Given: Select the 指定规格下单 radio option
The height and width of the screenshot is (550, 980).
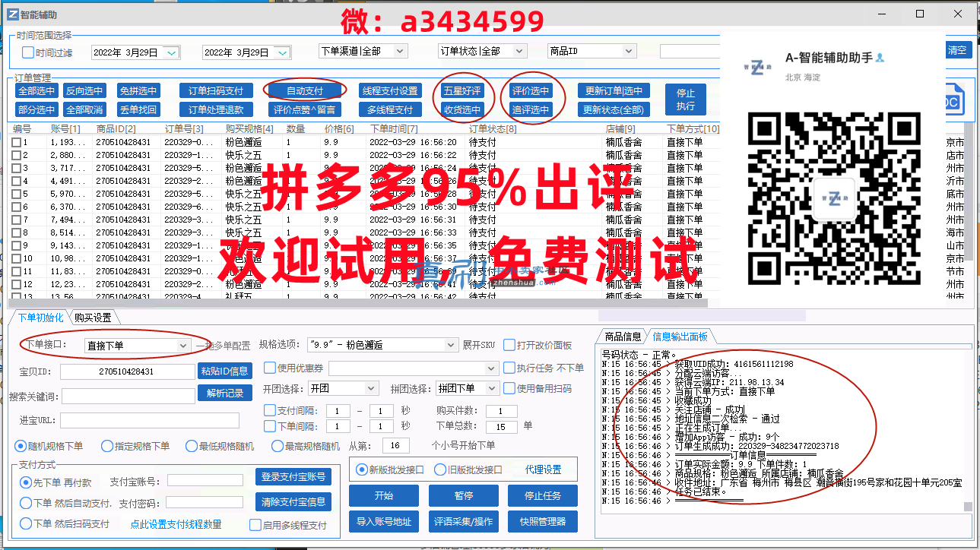Looking at the screenshot, I should tap(107, 446).
